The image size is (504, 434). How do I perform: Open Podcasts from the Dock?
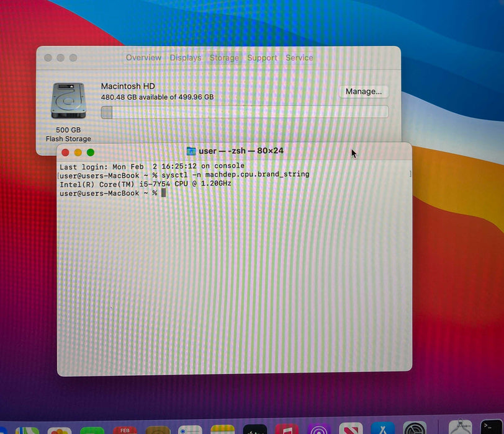pyautogui.click(x=319, y=428)
